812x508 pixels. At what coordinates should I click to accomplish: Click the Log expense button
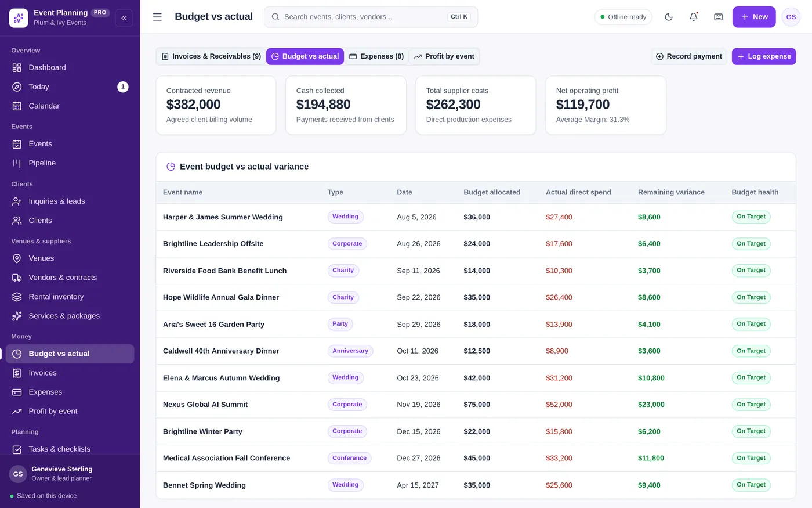click(764, 56)
